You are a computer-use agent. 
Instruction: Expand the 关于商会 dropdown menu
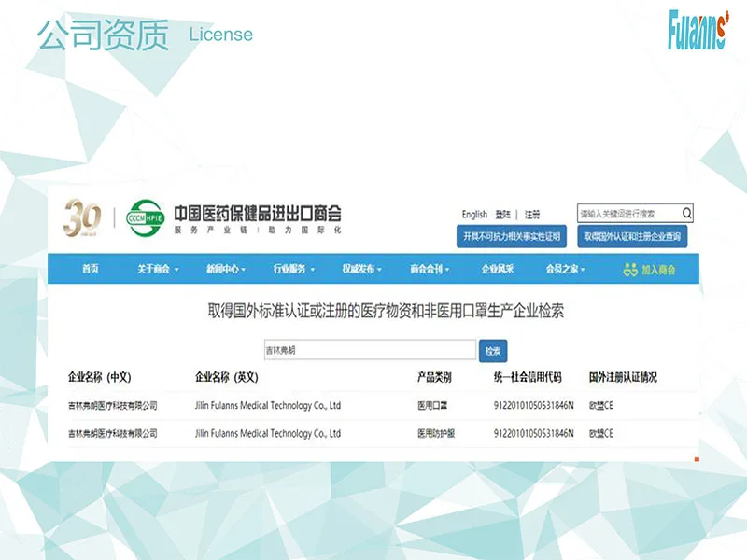(158, 269)
